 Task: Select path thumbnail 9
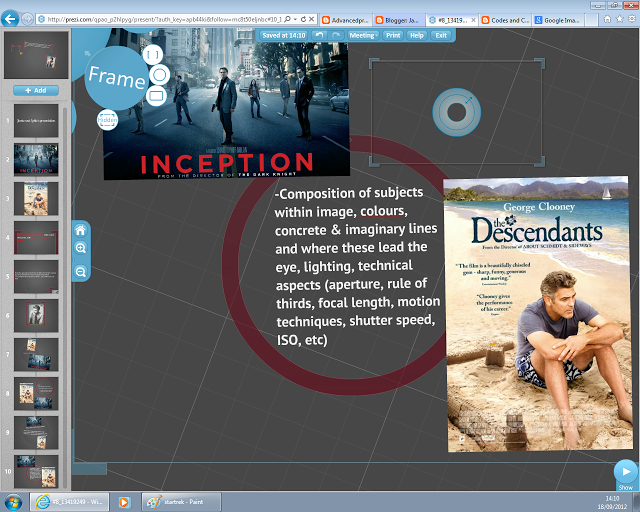click(x=36, y=432)
